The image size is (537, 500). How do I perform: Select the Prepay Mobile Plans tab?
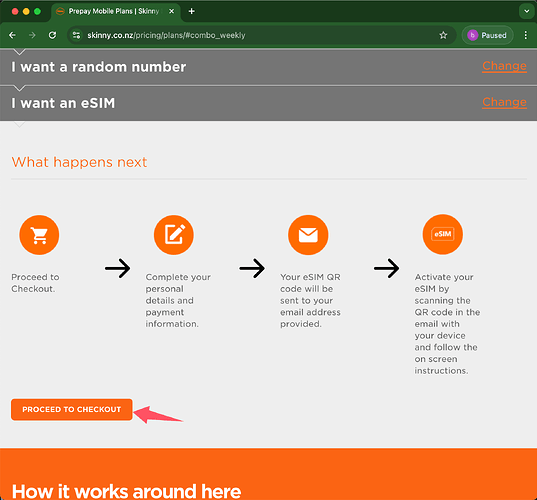tap(116, 11)
